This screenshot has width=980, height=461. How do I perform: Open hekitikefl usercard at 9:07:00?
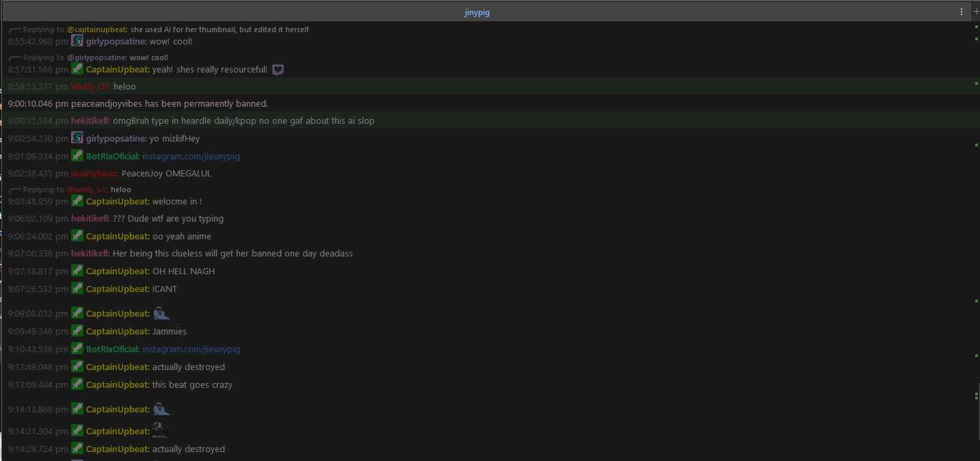coord(90,254)
